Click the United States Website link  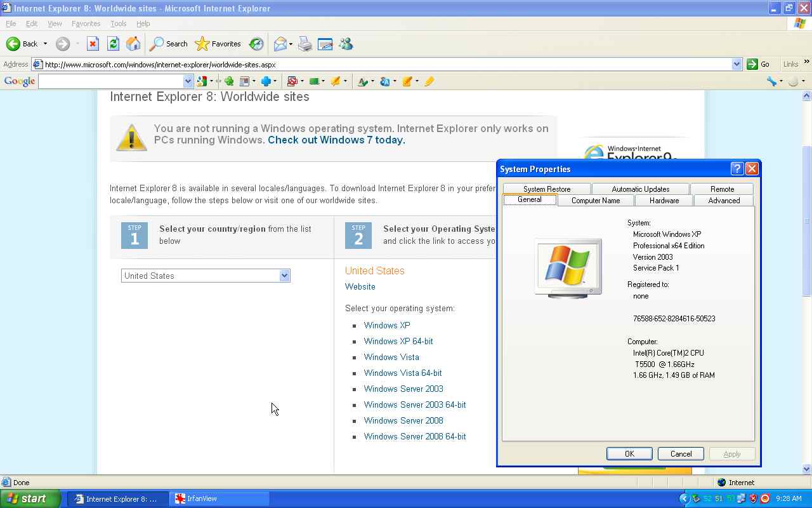tap(360, 286)
